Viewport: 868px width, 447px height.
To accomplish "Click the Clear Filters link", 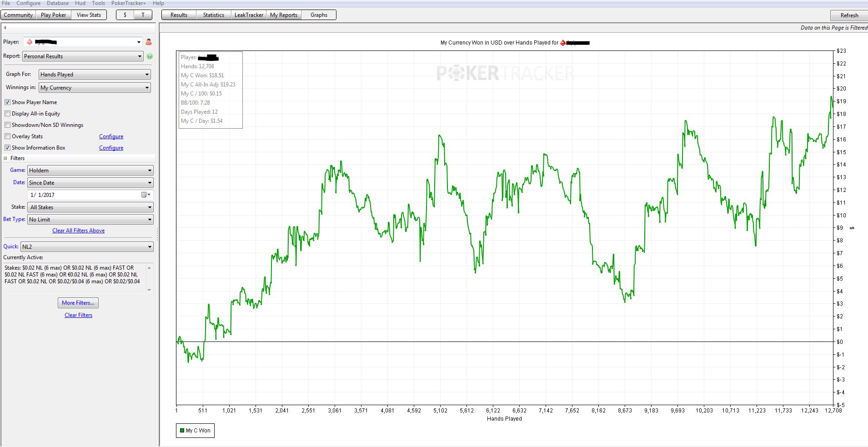I will 78,315.
